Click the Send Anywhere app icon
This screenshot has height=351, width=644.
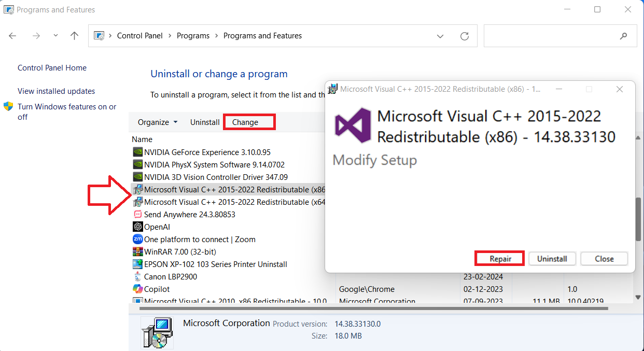click(x=137, y=214)
